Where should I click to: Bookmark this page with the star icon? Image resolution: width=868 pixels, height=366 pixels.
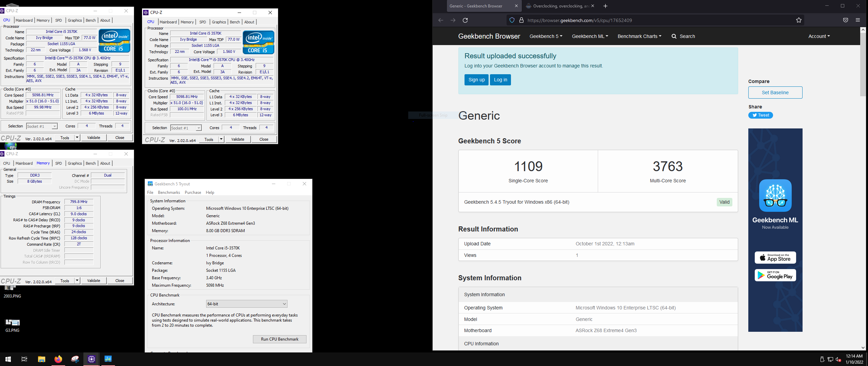[799, 20]
